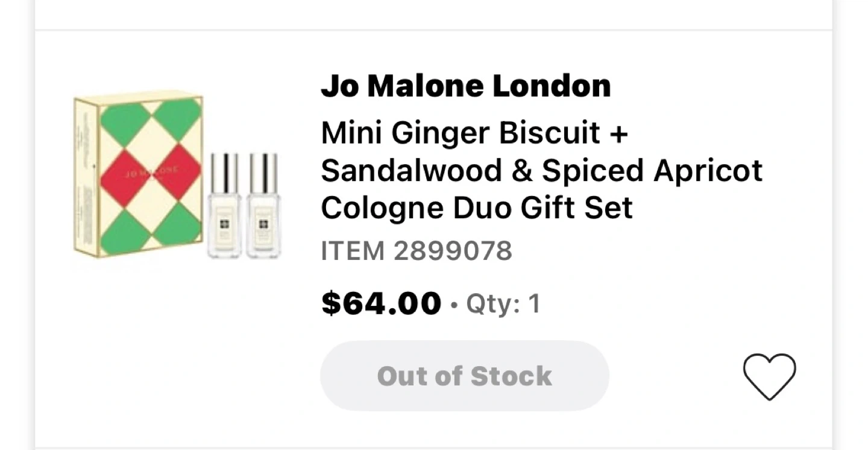Click the label on the left bottle

(224, 226)
